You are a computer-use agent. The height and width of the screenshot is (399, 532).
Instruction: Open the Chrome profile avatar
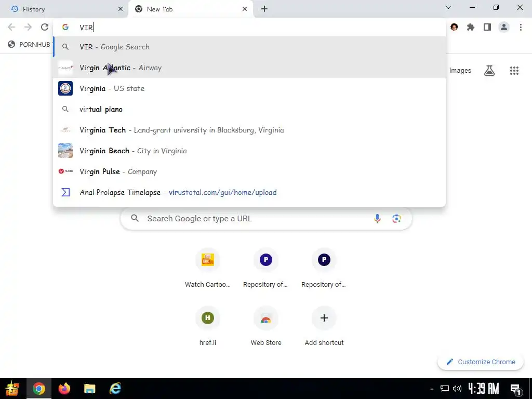pos(504,27)
